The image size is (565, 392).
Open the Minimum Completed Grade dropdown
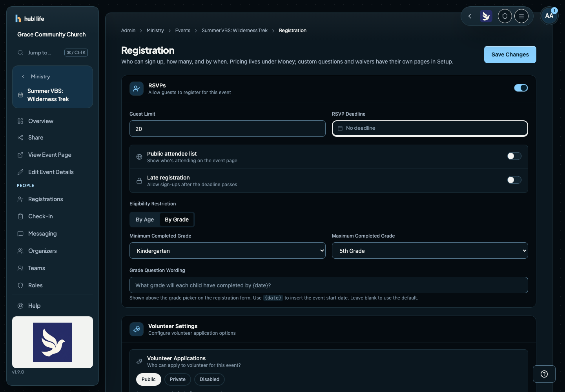pos(228,250)
